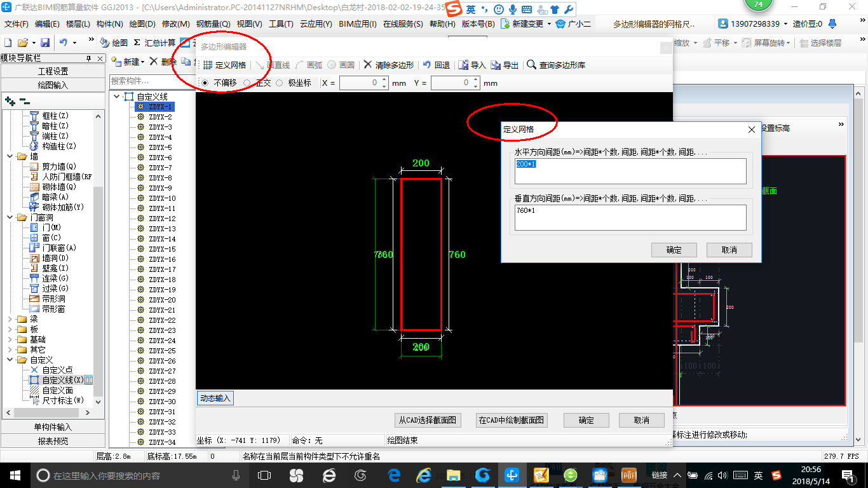Click the collapse-all minus icon in navigation bar

coord(24,100)
